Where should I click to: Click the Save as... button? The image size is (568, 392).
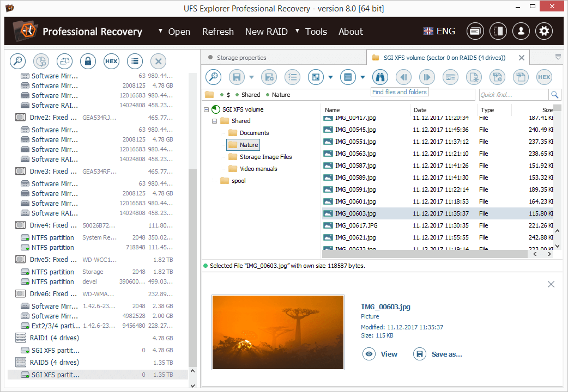tap(446, 354)
